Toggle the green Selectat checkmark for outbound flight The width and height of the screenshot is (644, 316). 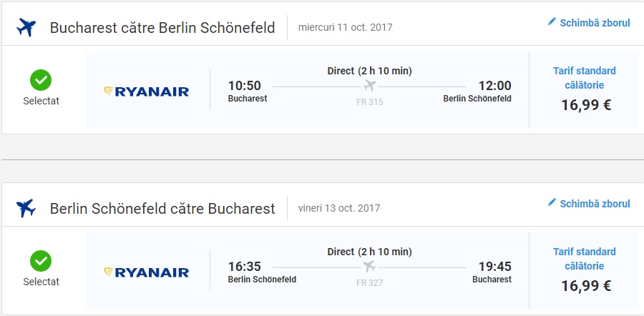41,79
